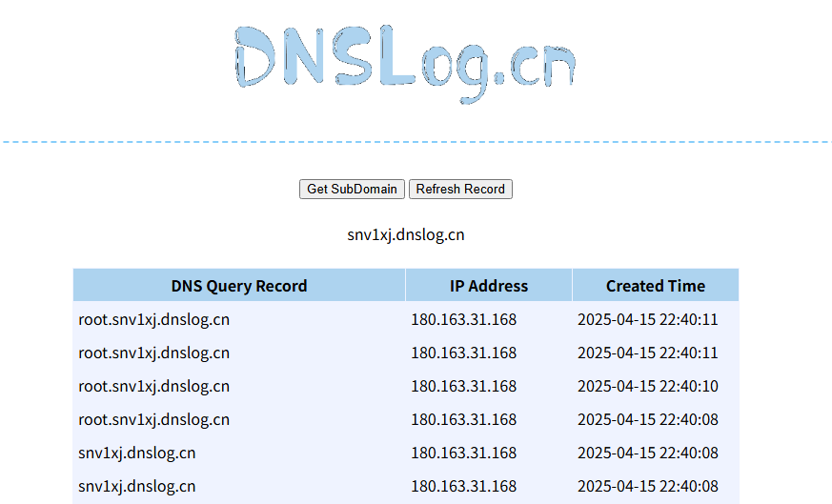832x504 pixels.
Task: Click the IP address for the 22:40:10 record
Action: tap(463, 387)
